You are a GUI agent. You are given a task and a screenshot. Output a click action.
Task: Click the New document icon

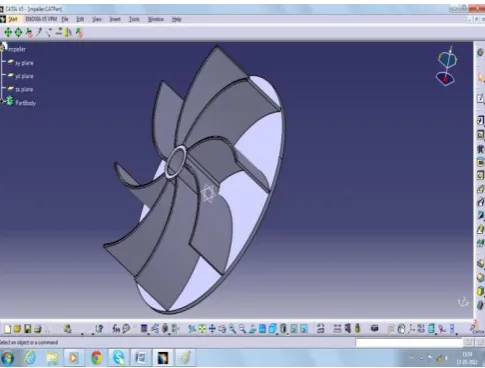(7, 329)
